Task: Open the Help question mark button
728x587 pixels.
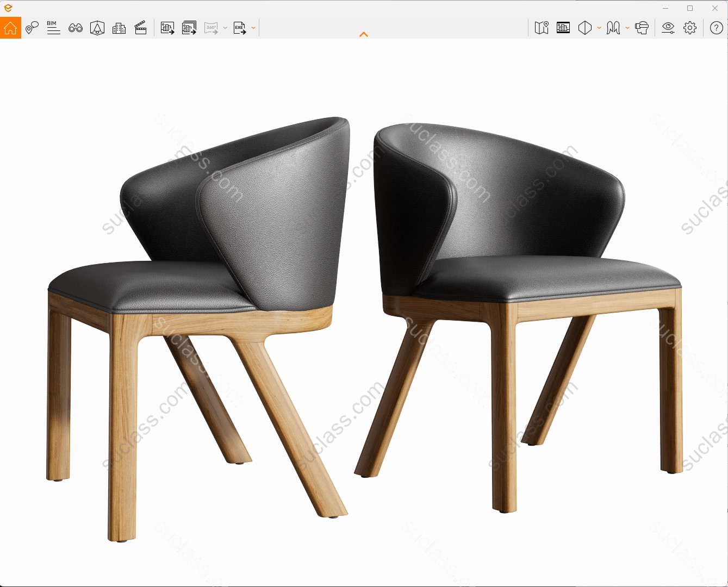Action: pyautogui.click(x=717, y=28)
